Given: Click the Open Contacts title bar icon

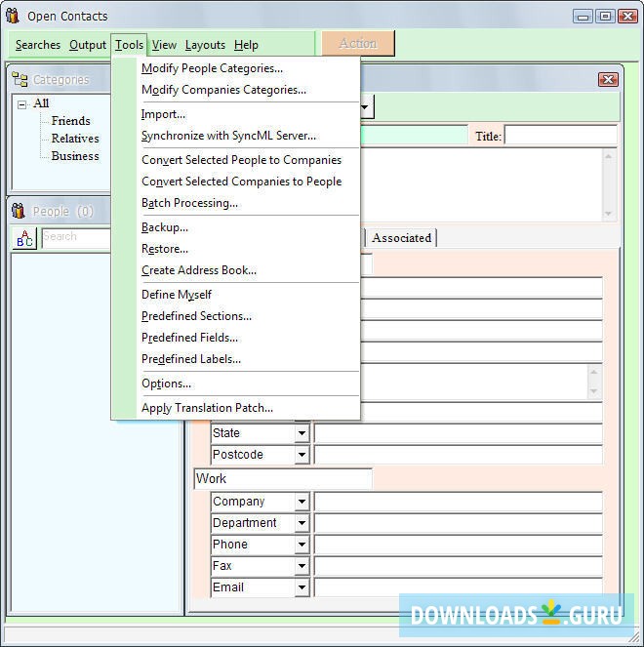Looking at the screenshot, I should pos(13,16).
